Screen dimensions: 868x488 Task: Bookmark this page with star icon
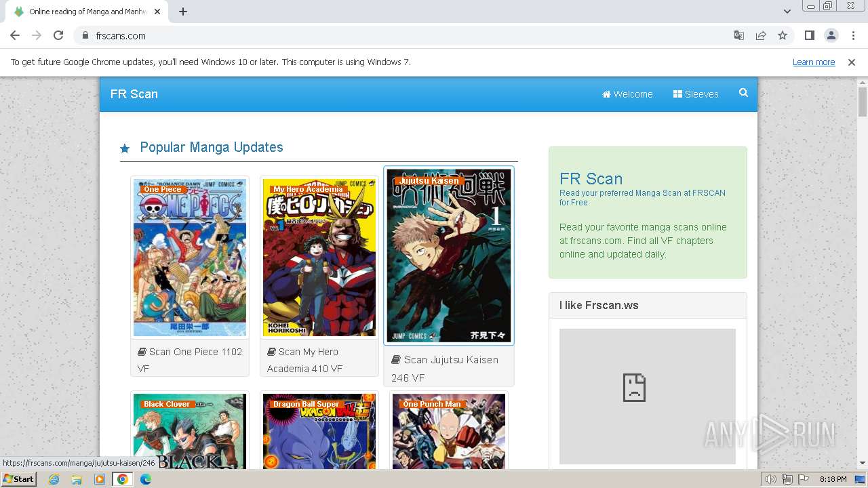pyautogui.click(x=783, y=35)
